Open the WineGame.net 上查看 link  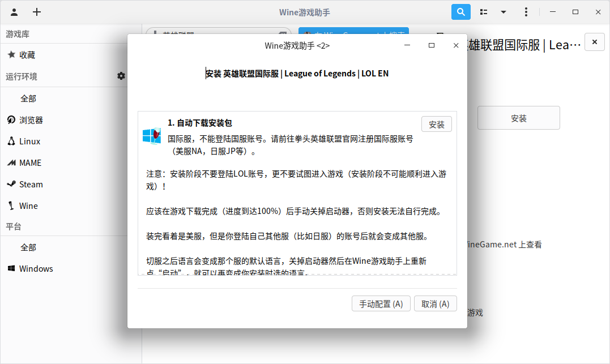[x=504, y=244]
